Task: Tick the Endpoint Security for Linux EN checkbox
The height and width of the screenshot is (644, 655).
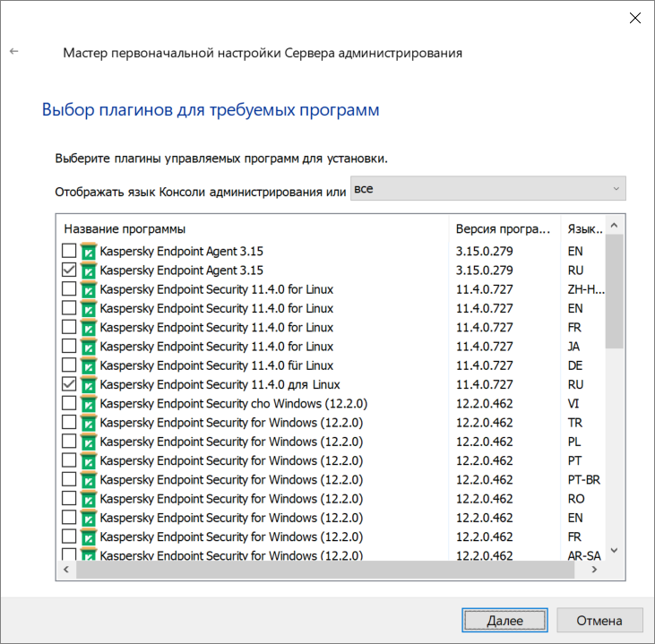Action: [69, 308]
